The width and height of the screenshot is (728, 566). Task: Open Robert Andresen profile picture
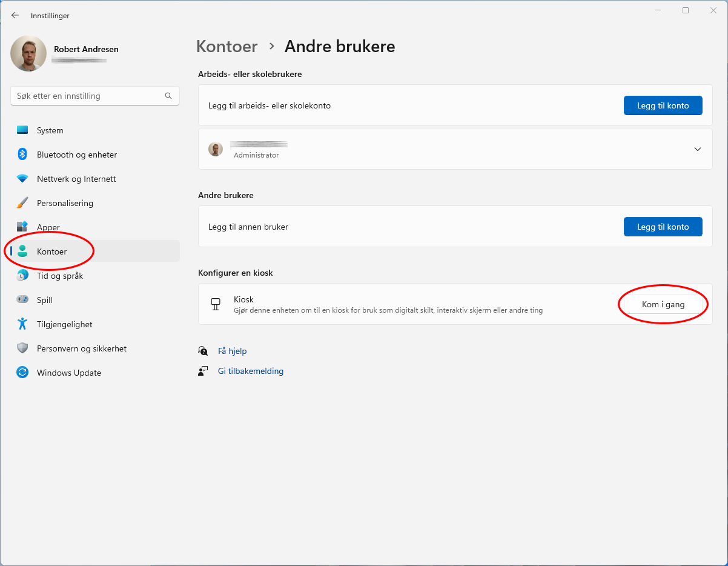point(28,53)
